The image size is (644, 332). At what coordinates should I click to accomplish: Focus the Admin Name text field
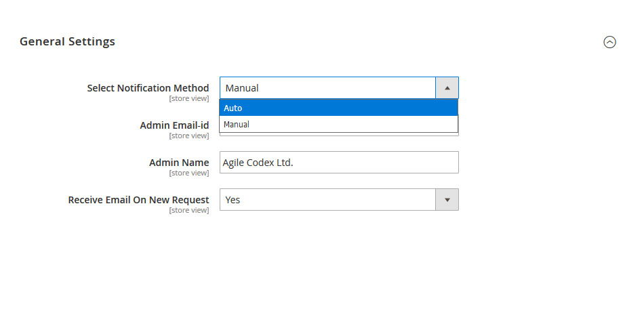click(339, 163)
